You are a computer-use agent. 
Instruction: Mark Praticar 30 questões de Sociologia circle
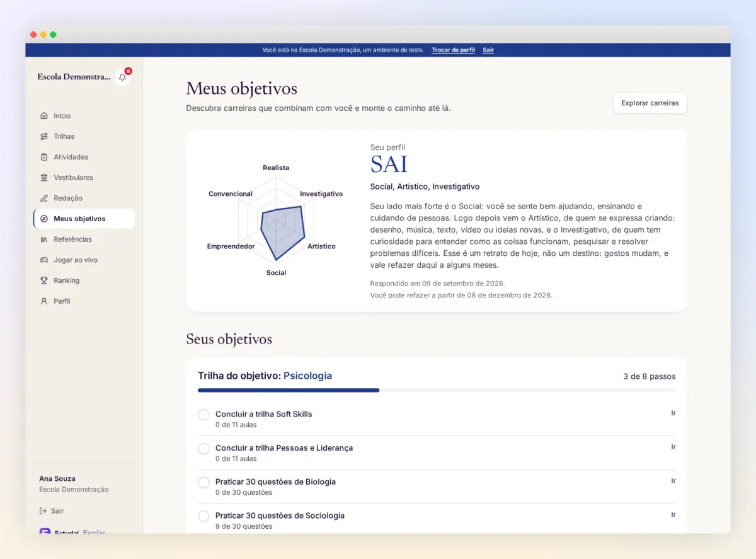[x=203, y=516]
